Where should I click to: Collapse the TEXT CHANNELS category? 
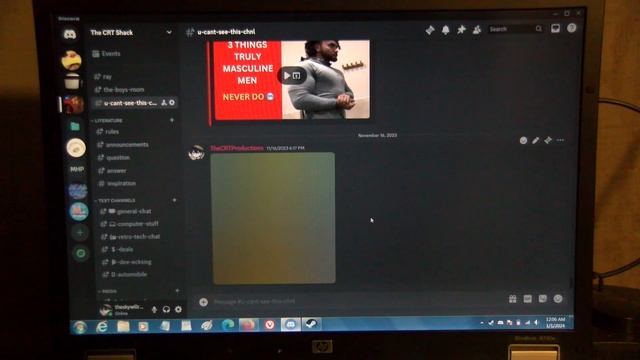click(115, 201)
